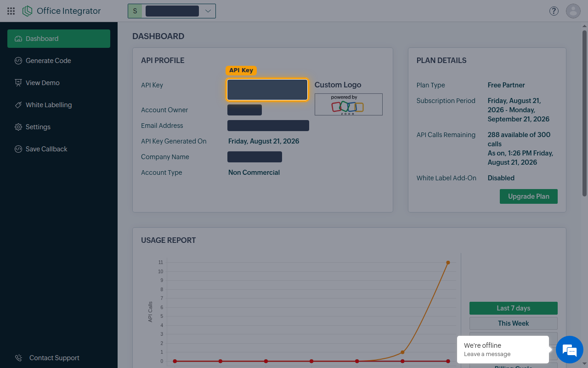Click the page vertical scrollbar

coord(584,113)
